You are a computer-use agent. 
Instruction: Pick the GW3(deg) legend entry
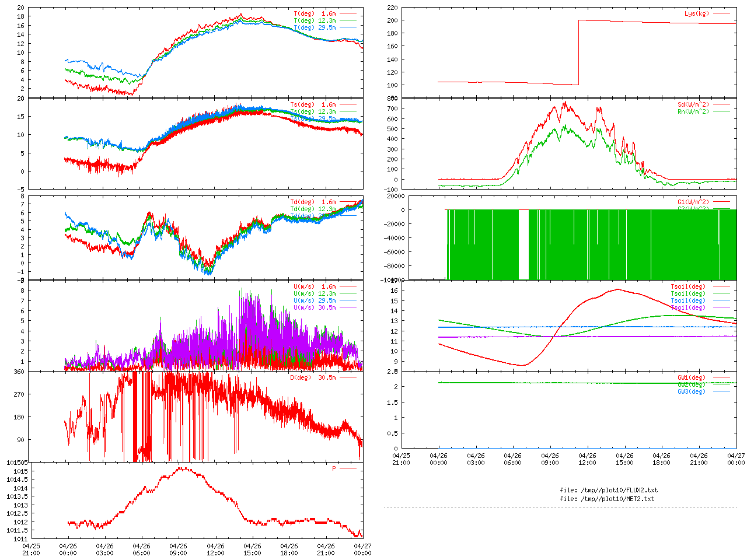click(692, 391)
